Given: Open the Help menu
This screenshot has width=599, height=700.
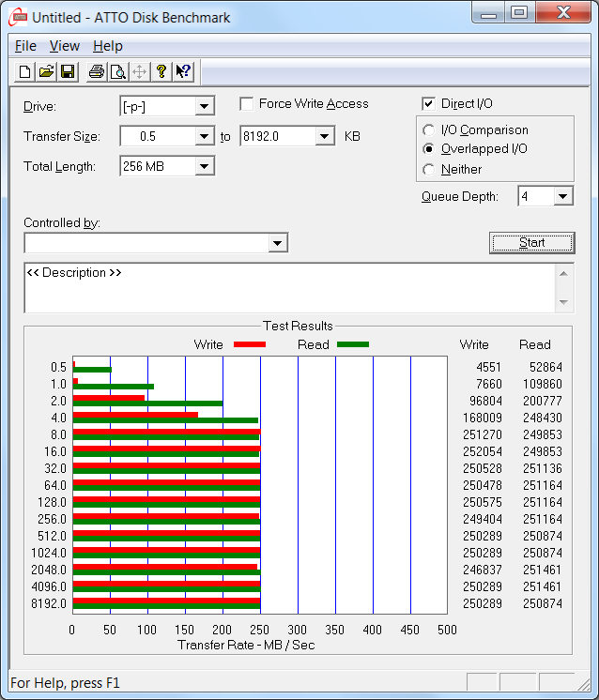Looking at the screenshot, I should 108,46.
